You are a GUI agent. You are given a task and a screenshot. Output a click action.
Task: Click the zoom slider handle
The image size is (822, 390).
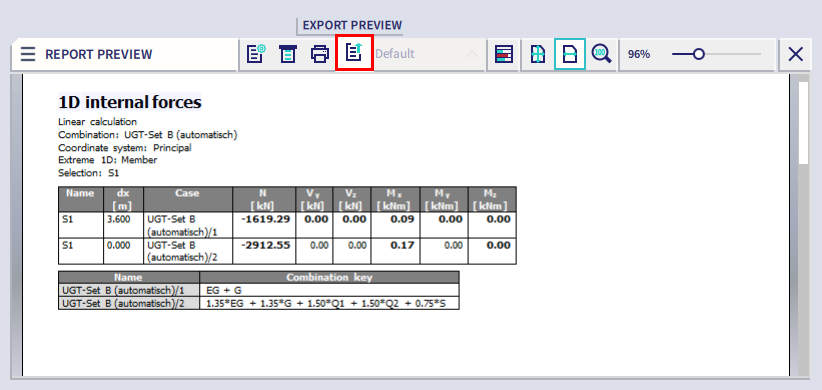coord(698,54)
